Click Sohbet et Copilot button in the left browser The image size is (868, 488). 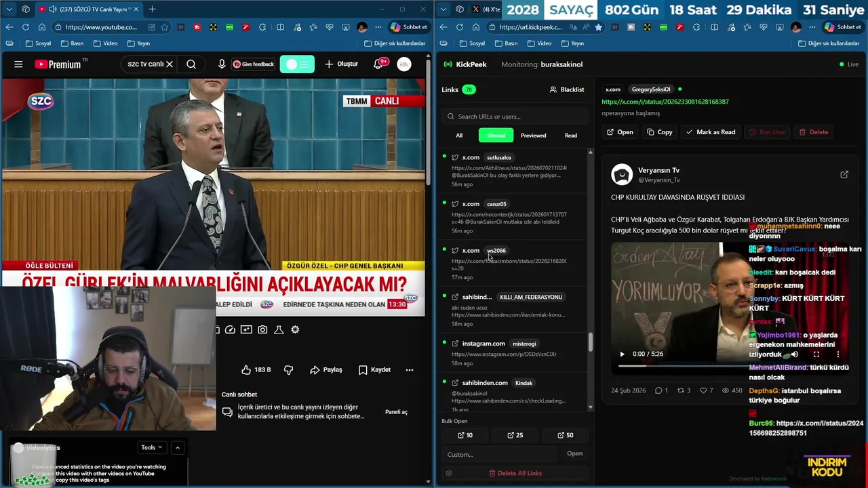point(409,27)
